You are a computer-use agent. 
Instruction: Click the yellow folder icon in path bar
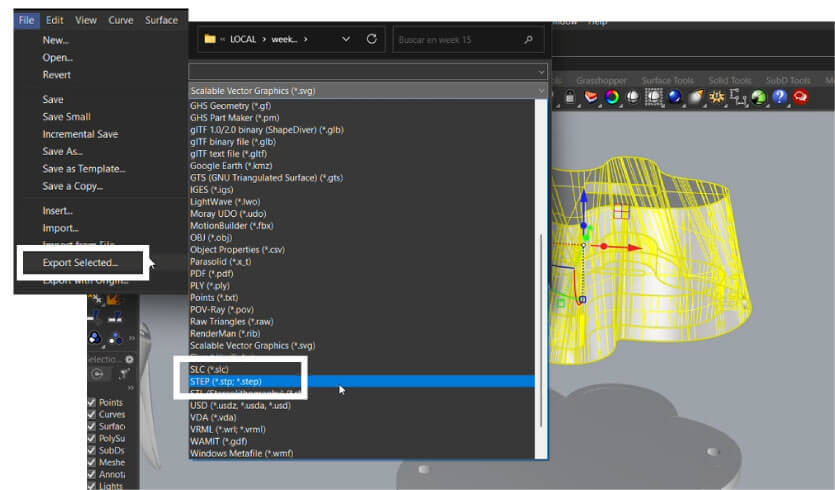210,39
